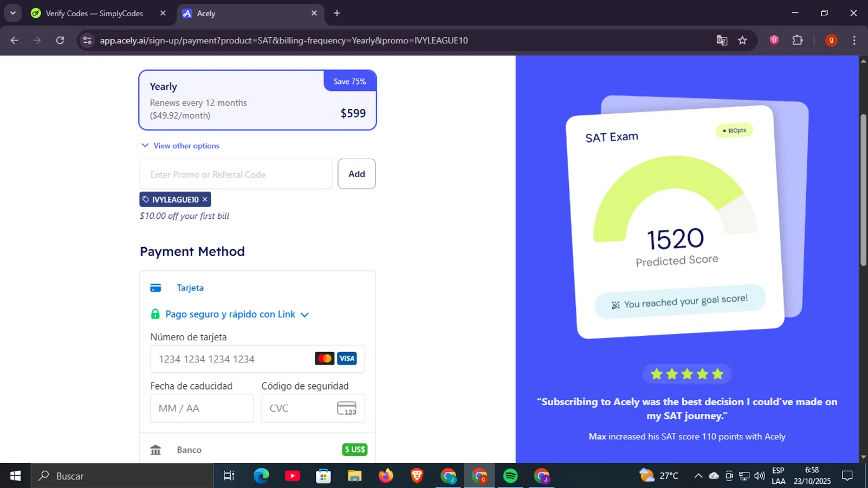Click the five-star rating badge
Image resolution: width=868 pixels, height=488 pixels.
point(687,374)
